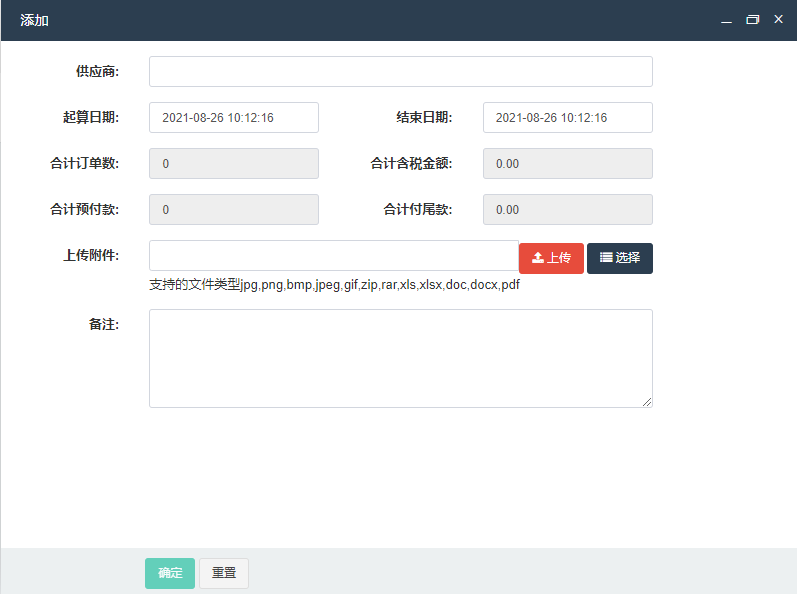Maximize the 添加 dialog window
797x594 pixels.
752,20
